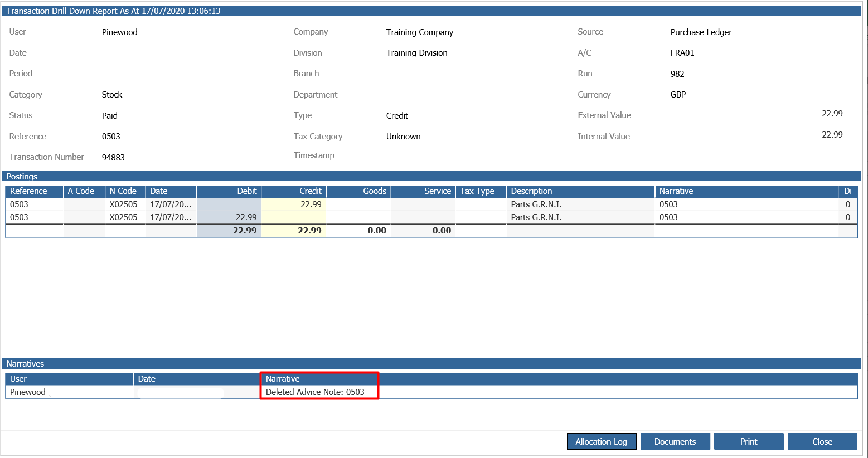Click the Goods column header
The width and height of the screenshot is (868, 458).
[x=358, y=191]
